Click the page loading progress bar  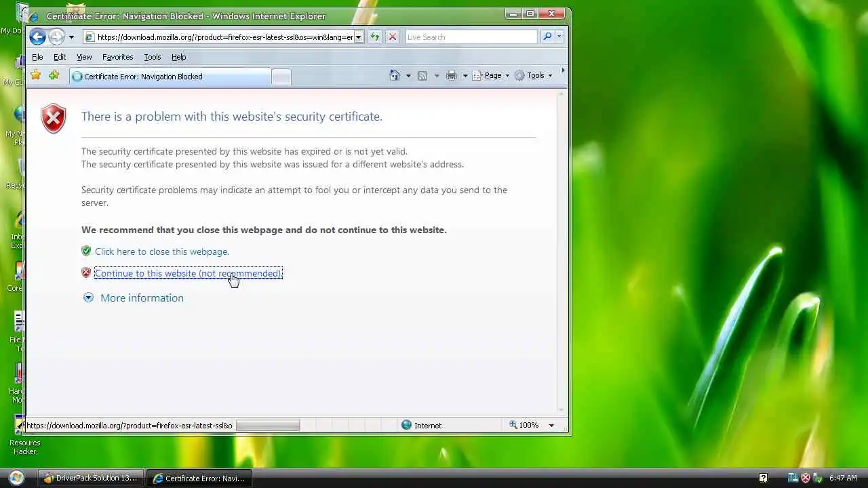[x=267, y=426]
